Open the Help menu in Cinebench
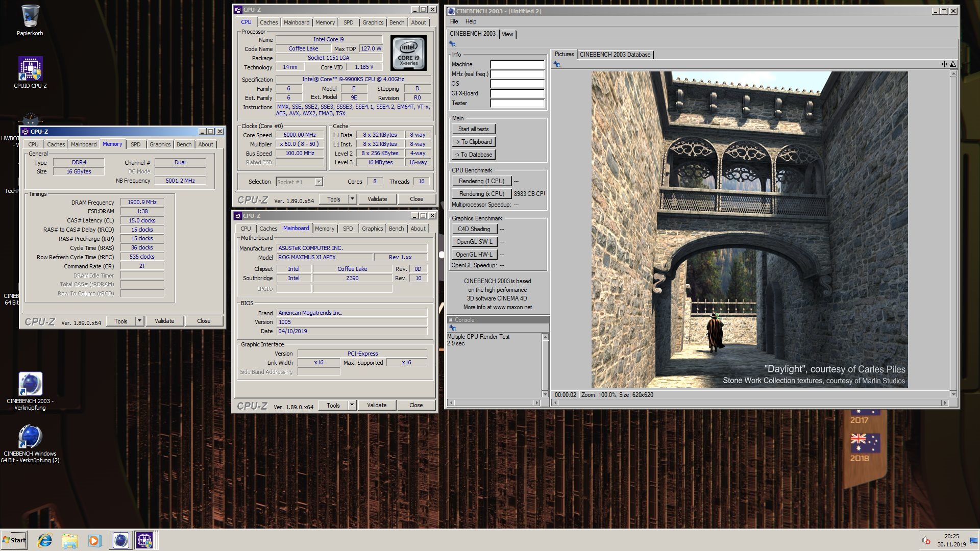The width and height of the screenshot is (980, 551). (x=471, y=21)
